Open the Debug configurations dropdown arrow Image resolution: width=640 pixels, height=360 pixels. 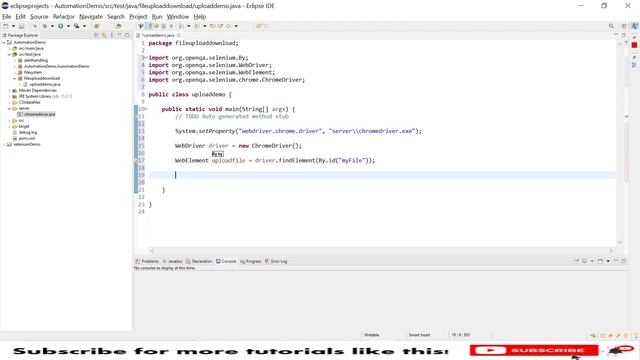click(x=52, y=26)
